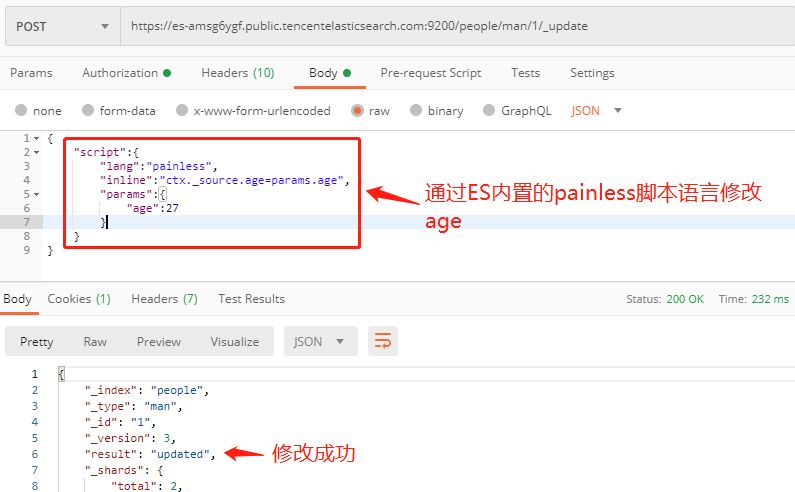The width and height of the screenshot is (795, 492).
Task: Click the "_type": "man" response line
Action: (133, 406)
